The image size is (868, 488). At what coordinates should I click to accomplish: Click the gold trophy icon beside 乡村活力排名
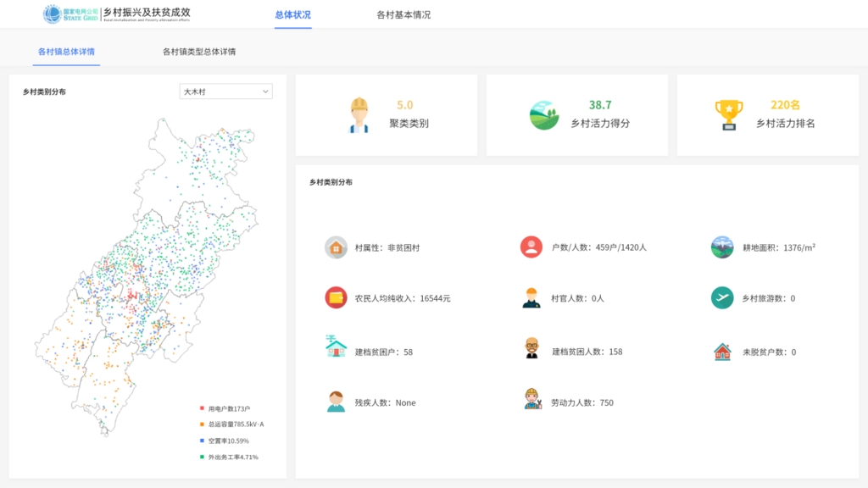(728, 115)
